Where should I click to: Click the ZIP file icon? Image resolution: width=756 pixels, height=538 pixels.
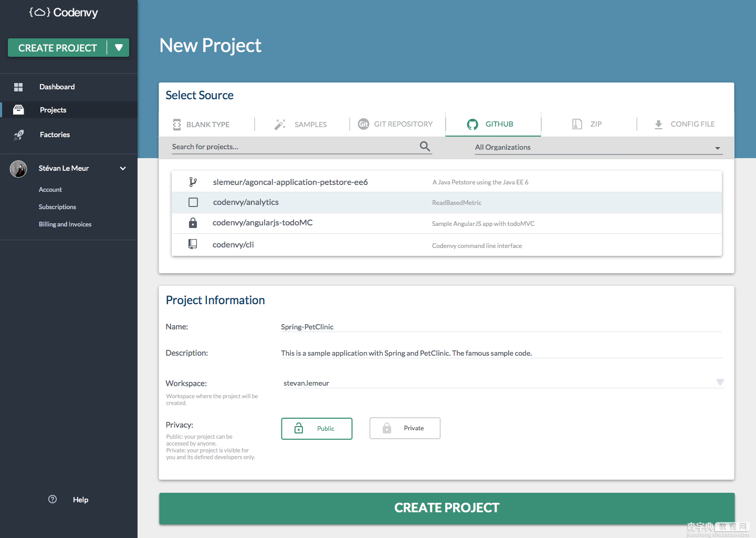pyautogui.click(x=577, y=124)
